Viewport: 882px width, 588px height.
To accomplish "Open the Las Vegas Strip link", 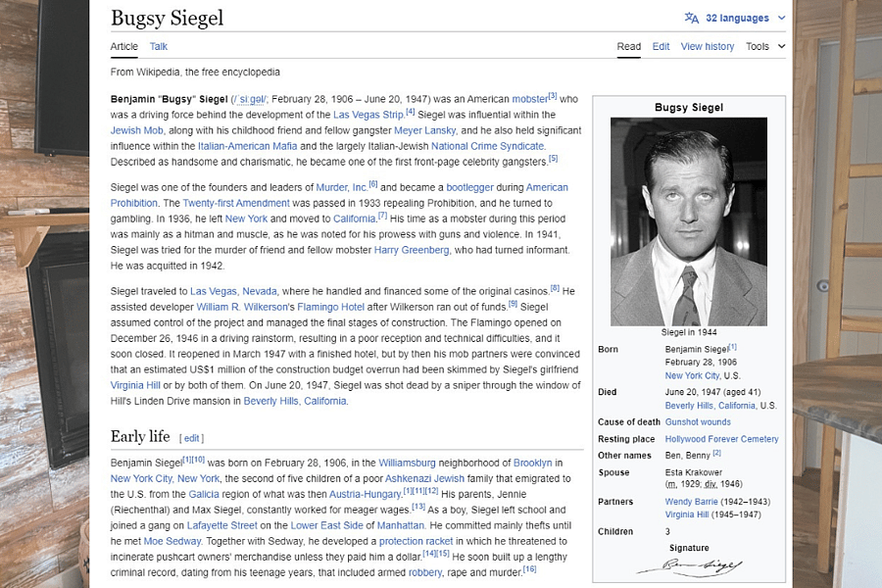I will (367, 115).
